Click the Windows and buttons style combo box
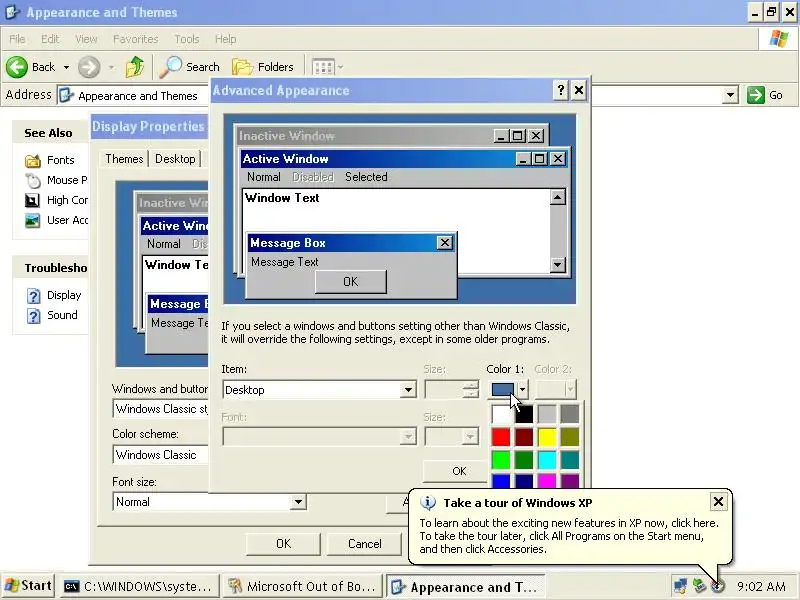 click(x=160, y=409)
